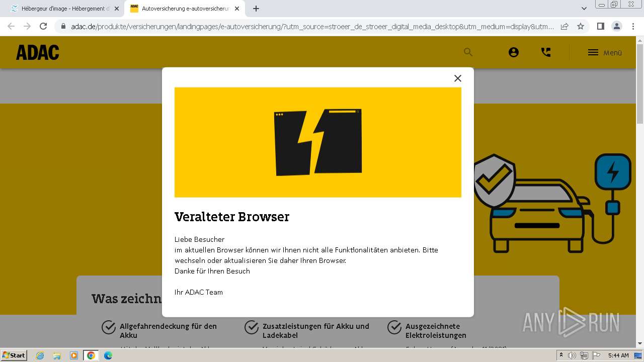Click Allgefahrendeckung für den Akku text
The width and height of the screenshot is (644, 362).
pos(168,330)
